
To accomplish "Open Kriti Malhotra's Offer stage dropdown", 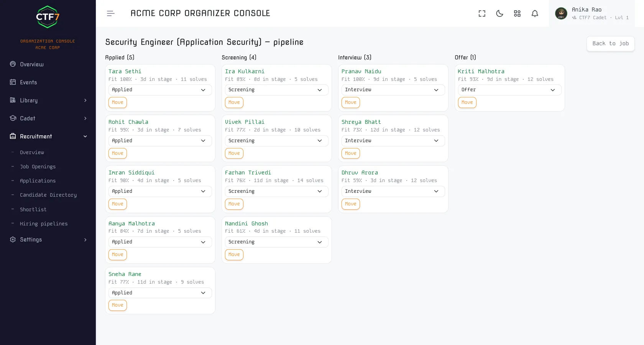I will coord(509,90).
